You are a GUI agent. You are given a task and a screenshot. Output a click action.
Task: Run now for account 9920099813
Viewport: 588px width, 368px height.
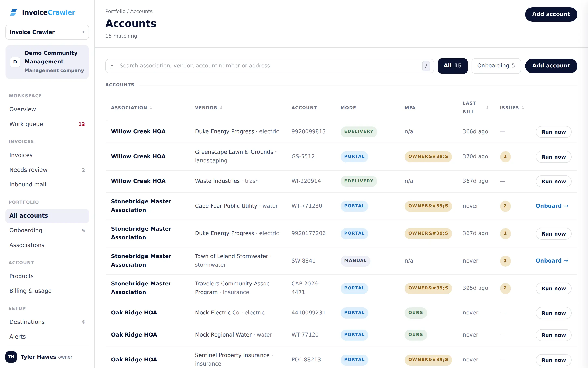[553, 132]
